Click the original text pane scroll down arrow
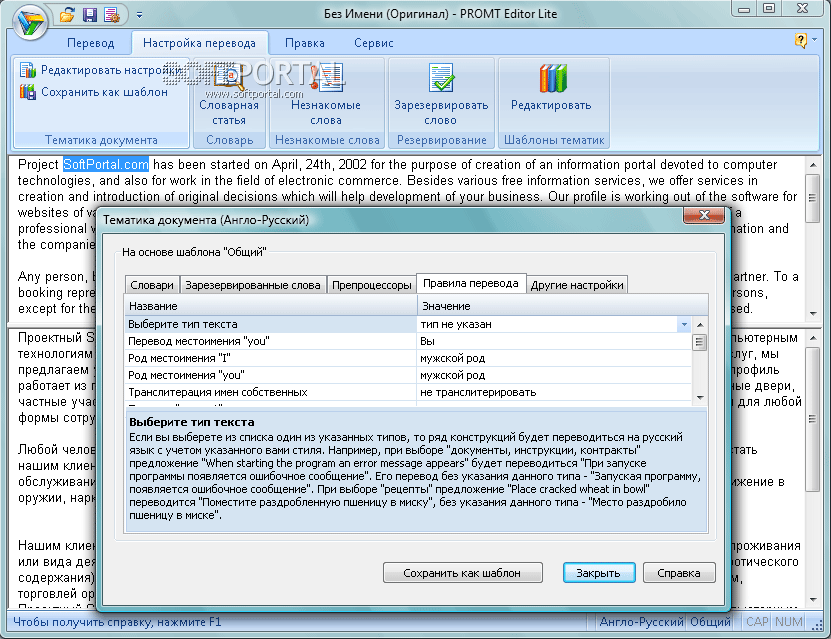This screenshot has height=639, width=831. click(812, 314)
